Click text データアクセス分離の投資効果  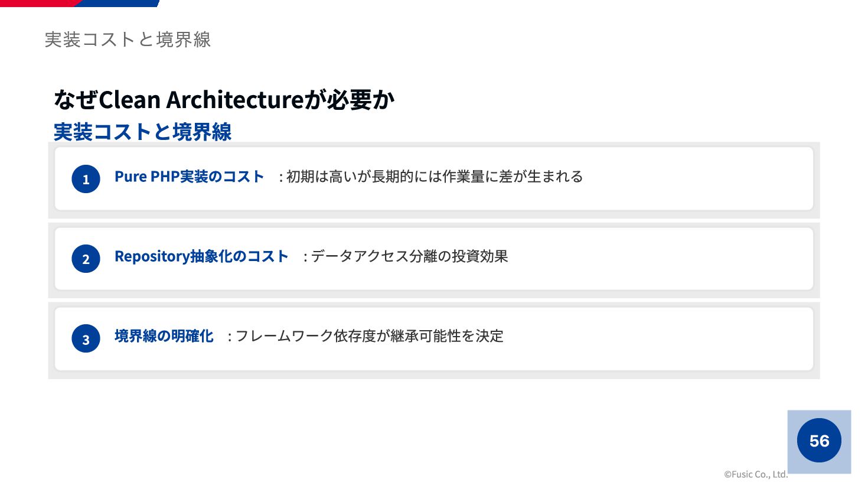(x=409, y=256)
